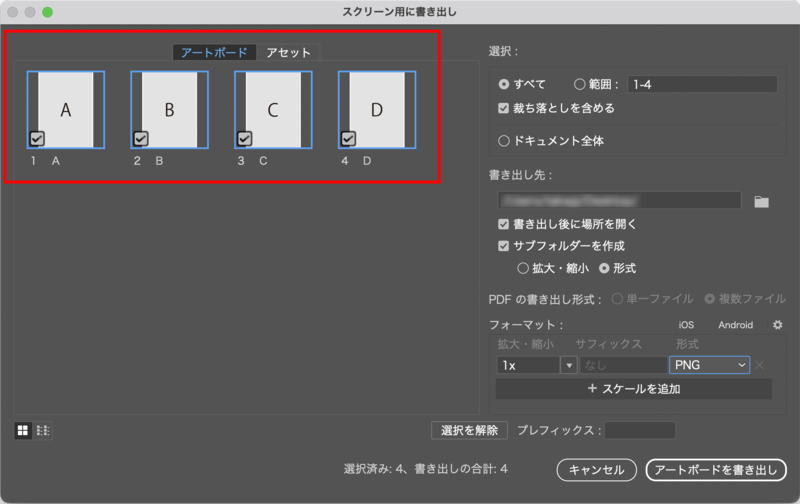Select the 範囲 radio button
The image size is (800, 504).
tap(580, 85)
